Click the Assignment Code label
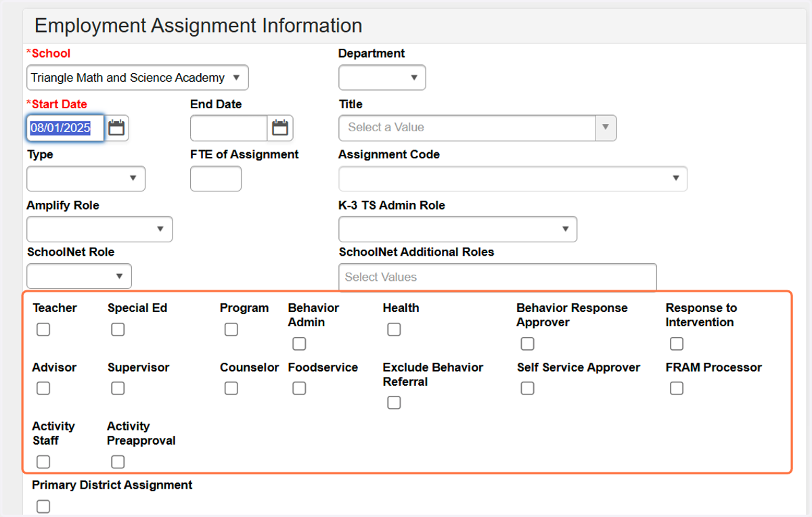 [389, 154]
